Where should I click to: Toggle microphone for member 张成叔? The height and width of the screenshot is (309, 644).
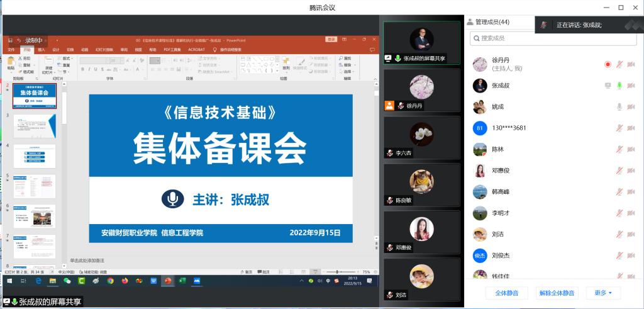pos(619,86)
